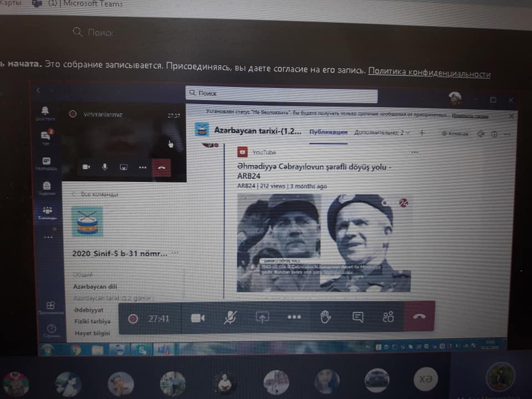This screenshot has width=532, height=399.
Task: Hang up from the mini call window
Action: (161, 167)
